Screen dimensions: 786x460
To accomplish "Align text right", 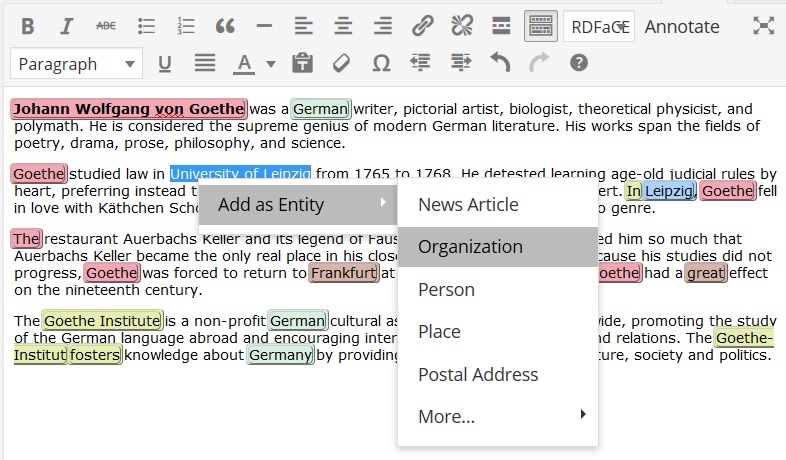I will click(382, 26).
